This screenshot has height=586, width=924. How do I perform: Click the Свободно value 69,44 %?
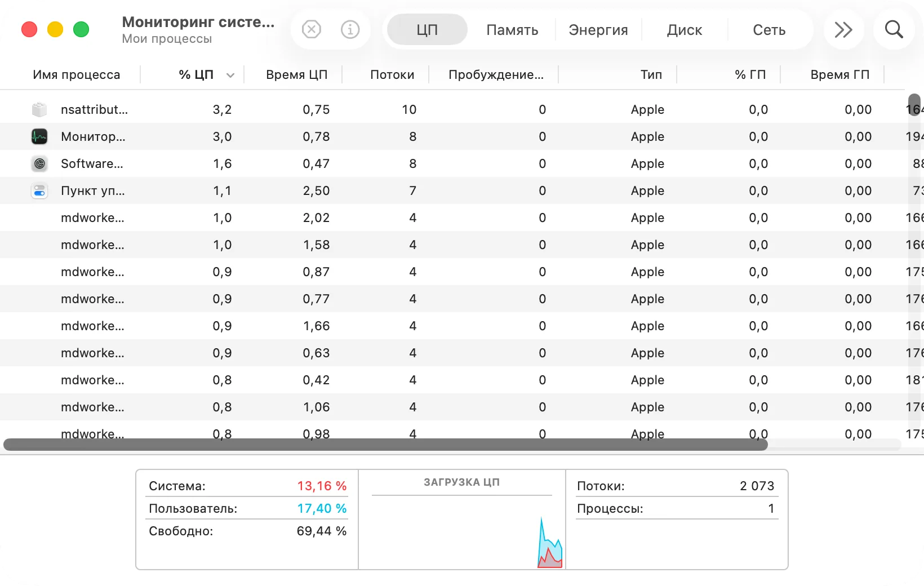(322, 531)
